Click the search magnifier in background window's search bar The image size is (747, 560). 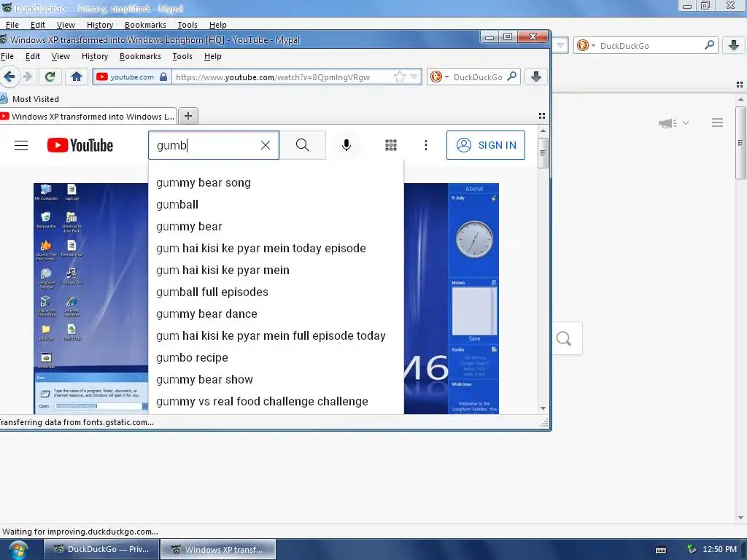tap(709, 44)
